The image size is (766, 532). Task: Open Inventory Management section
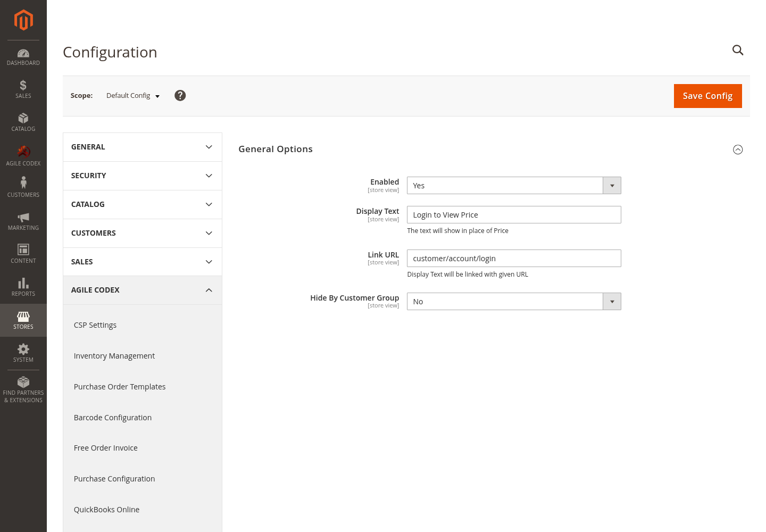[114, 356]
